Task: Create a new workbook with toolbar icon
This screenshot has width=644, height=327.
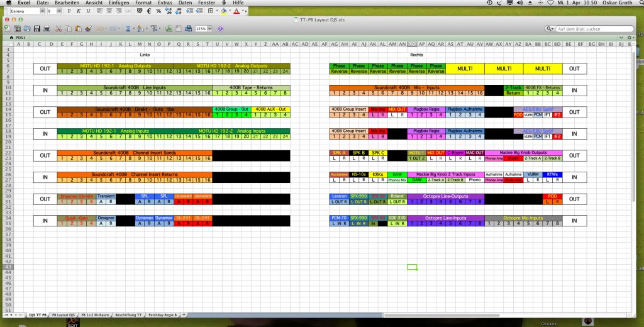Action: pos(8,29)
